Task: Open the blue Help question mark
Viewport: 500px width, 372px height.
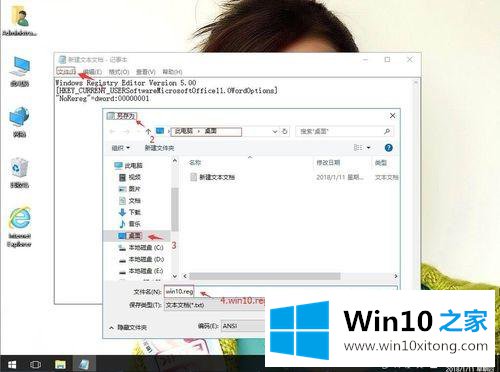Action: click(388, 148)
